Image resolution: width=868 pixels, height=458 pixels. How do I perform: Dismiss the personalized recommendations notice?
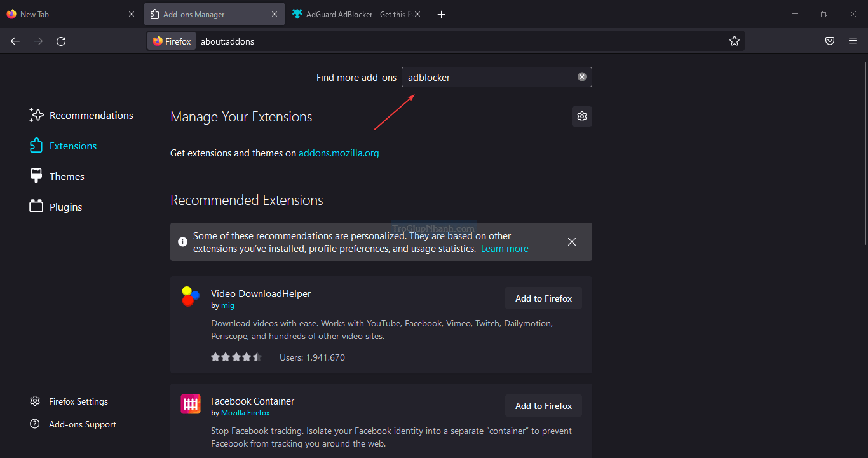572,242
